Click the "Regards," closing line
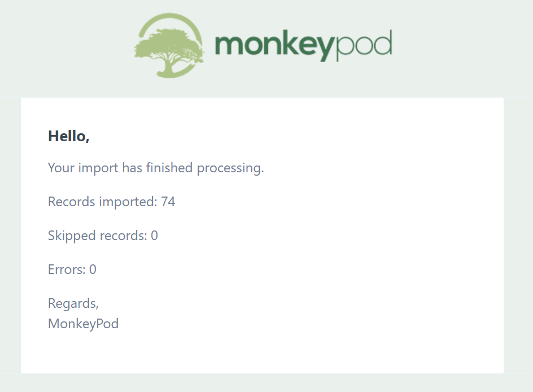This screenshot has height=392, width=533. (73, 304)
